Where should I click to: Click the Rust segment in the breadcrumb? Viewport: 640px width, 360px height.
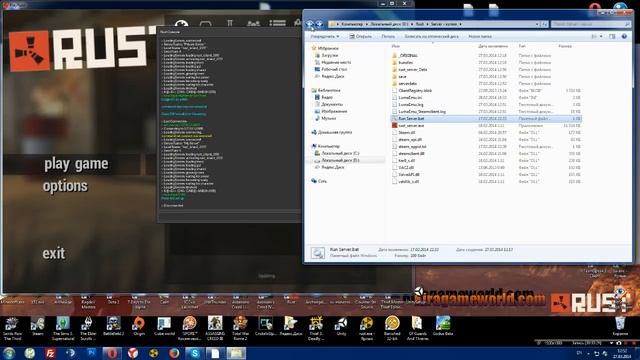click(x=420, y=24)
